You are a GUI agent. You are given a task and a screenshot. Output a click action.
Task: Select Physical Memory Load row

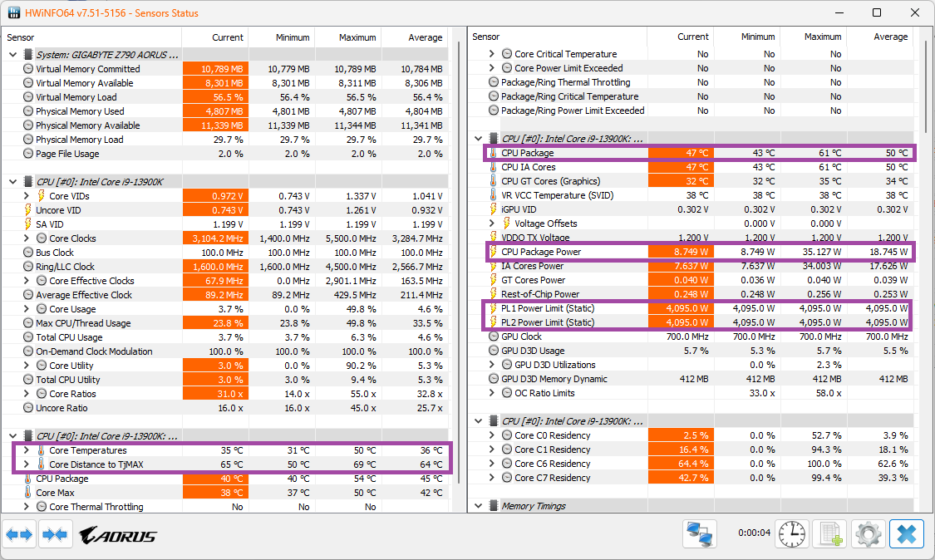(225, 140)
